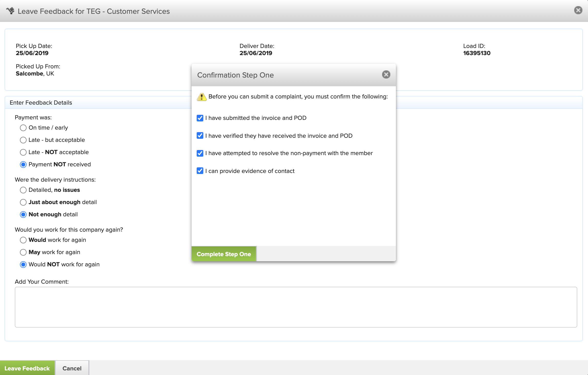Screen dimensions: 588x375
Task: Uncheck 'I have verified they have received' checkbox
Action: (200, 136)
